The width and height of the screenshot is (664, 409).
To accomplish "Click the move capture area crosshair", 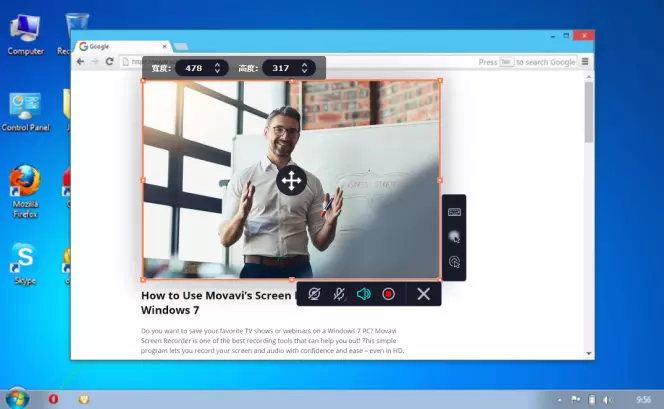I will pos(291,180).
